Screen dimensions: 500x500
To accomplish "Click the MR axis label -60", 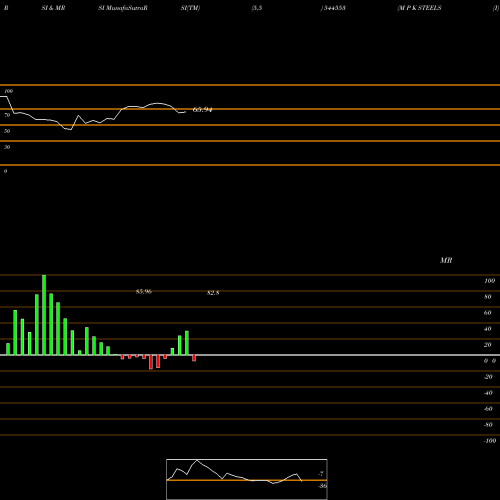I will [488, 409].
